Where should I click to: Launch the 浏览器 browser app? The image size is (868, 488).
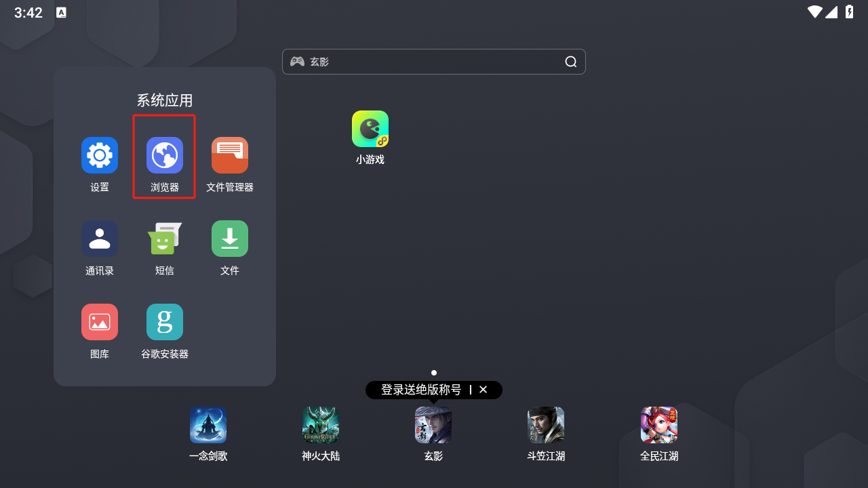coord(165,155)
